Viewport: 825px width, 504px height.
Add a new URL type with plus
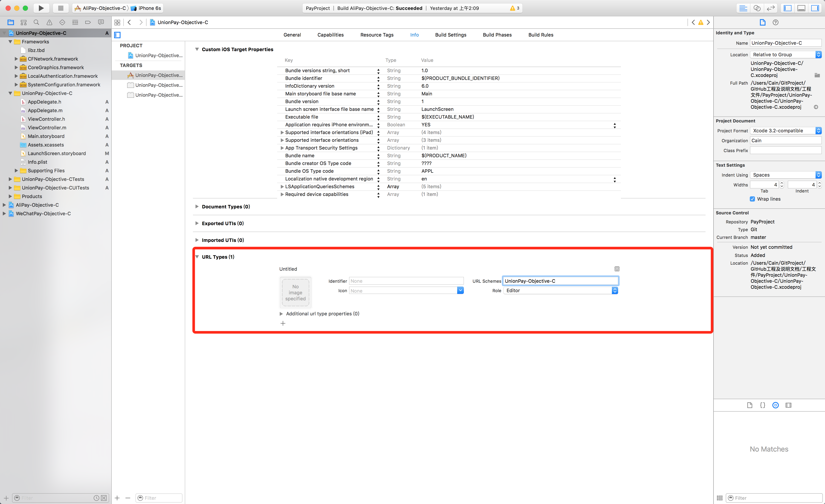coord(283,323)
